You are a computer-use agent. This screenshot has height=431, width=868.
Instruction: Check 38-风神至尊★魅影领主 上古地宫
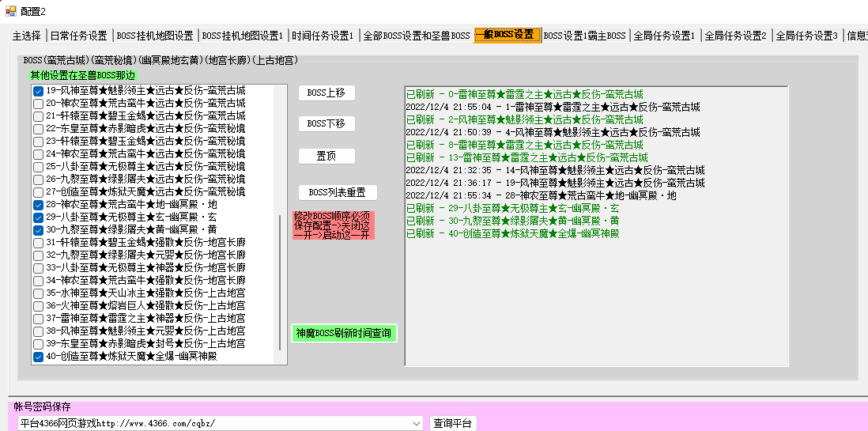(38, 332)
